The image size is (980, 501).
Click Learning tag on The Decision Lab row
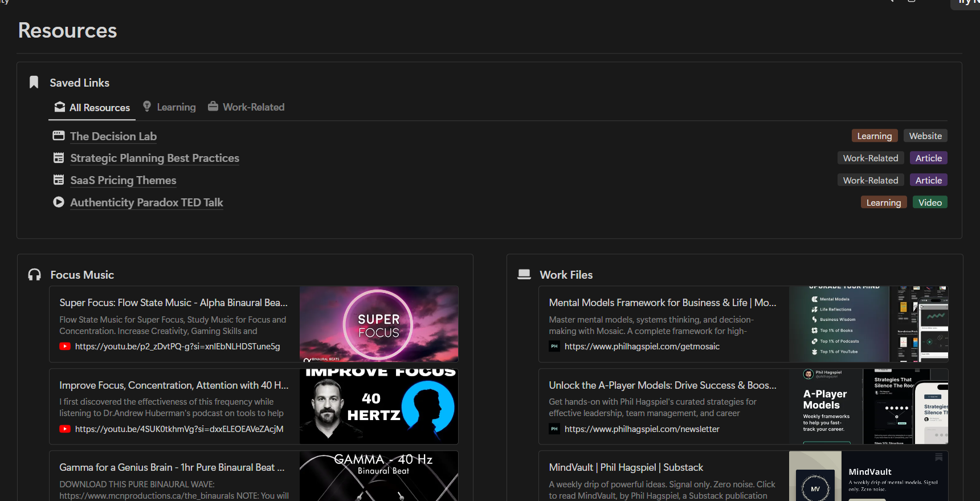coord(875,136)
